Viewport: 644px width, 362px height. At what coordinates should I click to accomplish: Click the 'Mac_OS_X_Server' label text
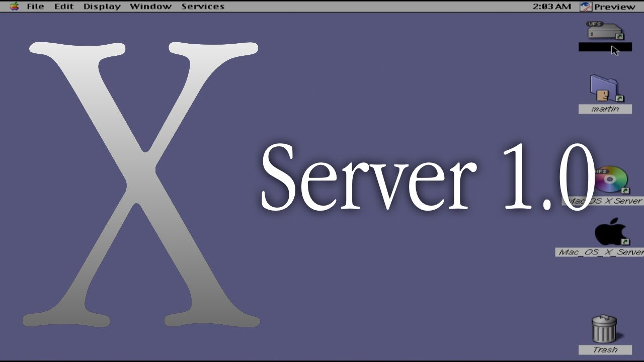600,252
